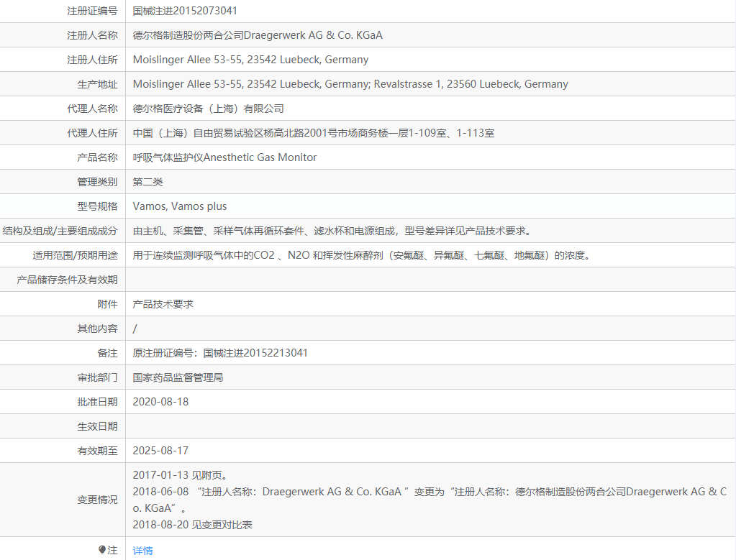Select the change entry dated 2018-06-08

pos(430,500)
